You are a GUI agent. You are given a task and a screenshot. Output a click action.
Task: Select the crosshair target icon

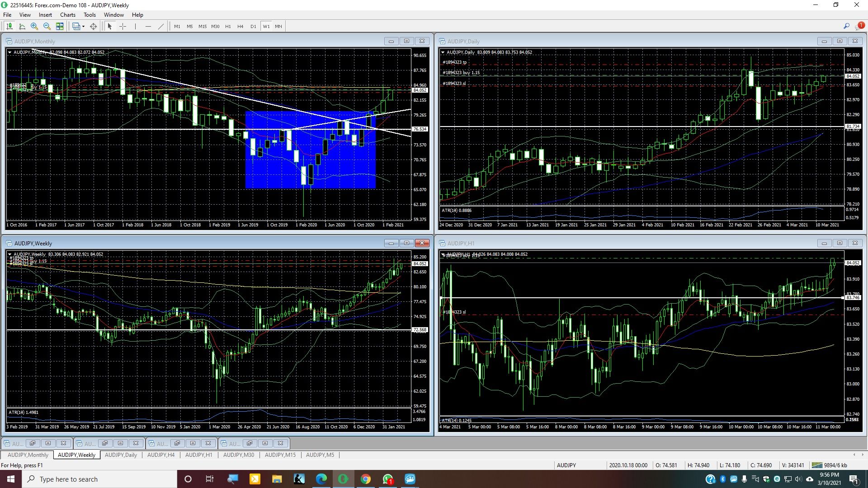93,26
